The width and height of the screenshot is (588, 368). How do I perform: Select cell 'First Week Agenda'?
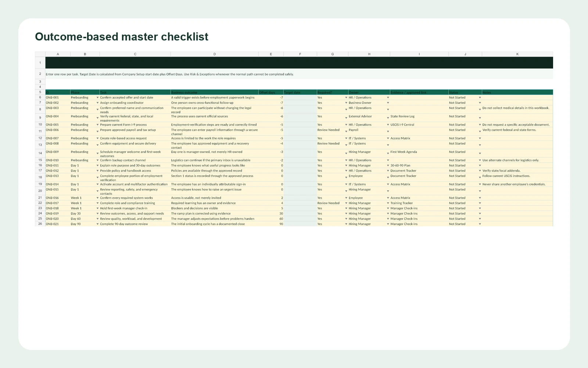pos(419,153)
